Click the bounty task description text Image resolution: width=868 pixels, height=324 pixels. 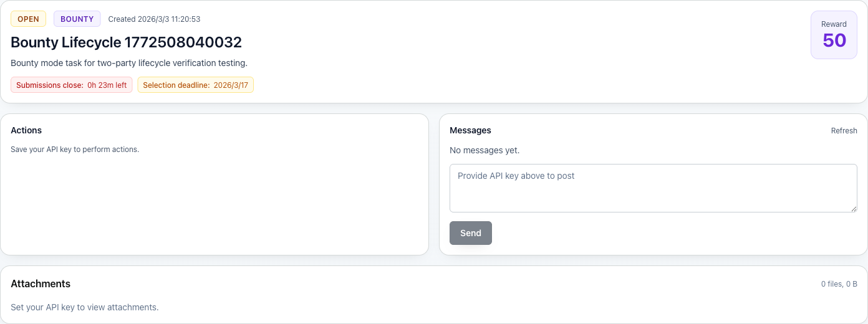pos(129,63)
